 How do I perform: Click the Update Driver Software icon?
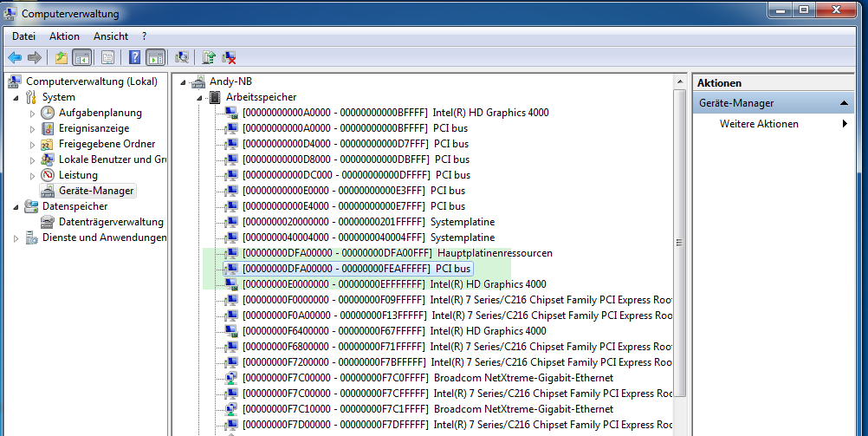click(209, 57)
